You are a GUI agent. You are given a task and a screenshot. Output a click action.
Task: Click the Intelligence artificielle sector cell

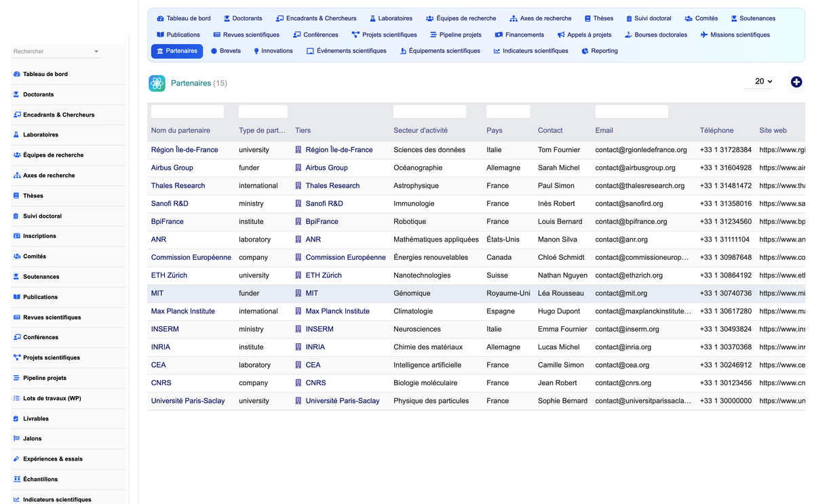click(x=427, y=365)
